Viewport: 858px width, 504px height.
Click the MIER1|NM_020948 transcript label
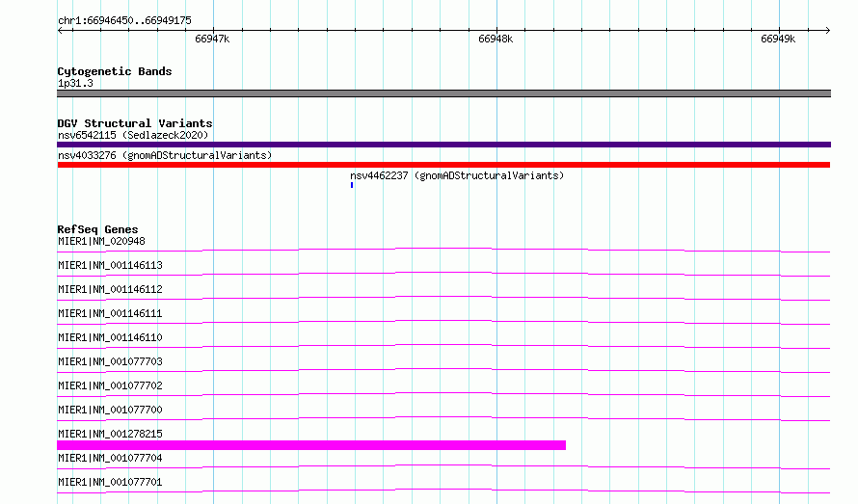[x=102, y=241]
